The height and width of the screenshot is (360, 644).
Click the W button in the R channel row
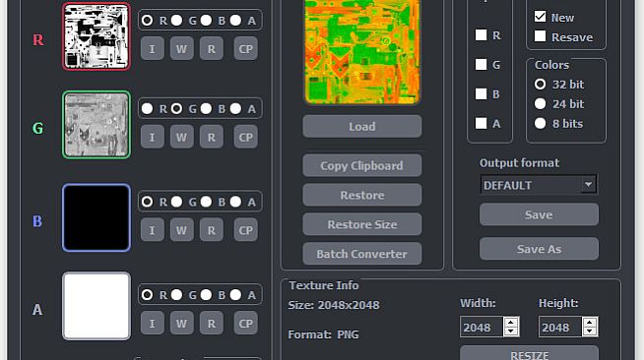tap(181, 49)
